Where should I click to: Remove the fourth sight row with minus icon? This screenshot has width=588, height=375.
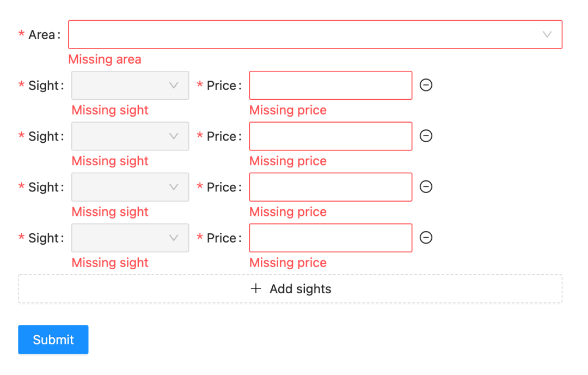(426, 238)
